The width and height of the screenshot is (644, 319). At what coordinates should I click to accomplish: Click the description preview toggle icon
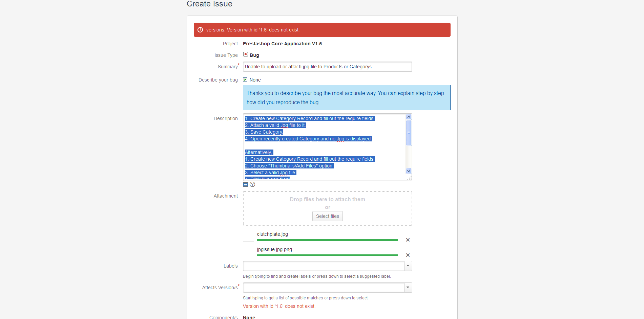246,185
